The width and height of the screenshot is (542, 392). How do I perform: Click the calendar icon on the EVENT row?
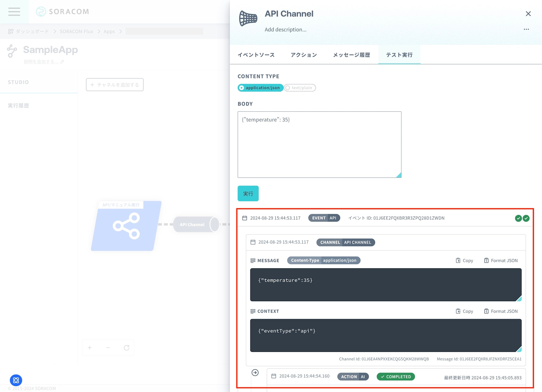(x=244, y=218)
